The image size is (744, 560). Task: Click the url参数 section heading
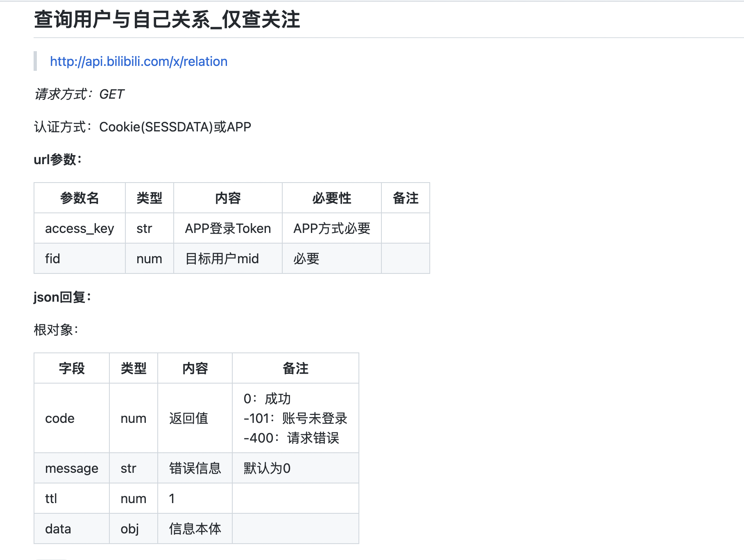click(57, 160)
